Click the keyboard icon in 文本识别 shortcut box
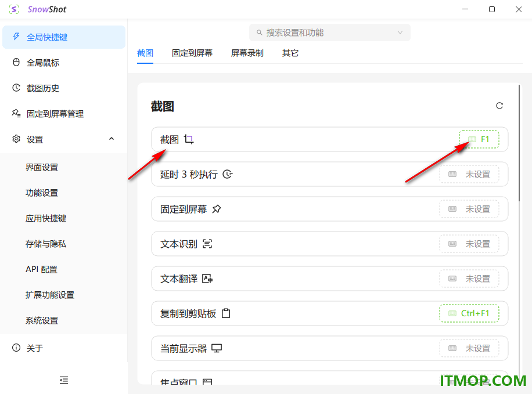 coord(452,244)
